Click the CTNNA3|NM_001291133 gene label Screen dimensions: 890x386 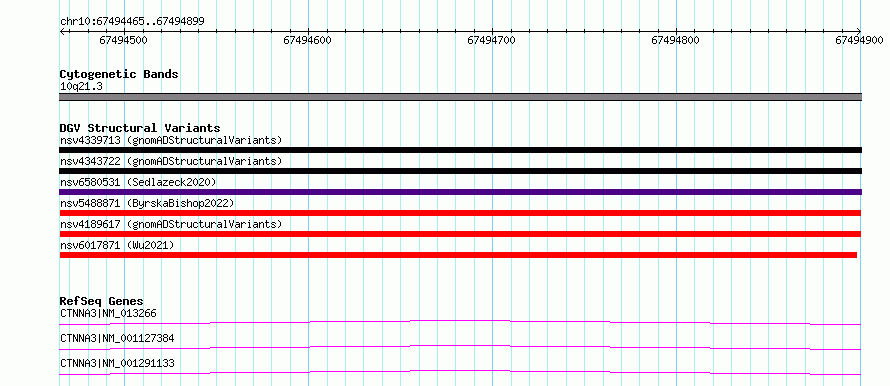coord(117,363)
